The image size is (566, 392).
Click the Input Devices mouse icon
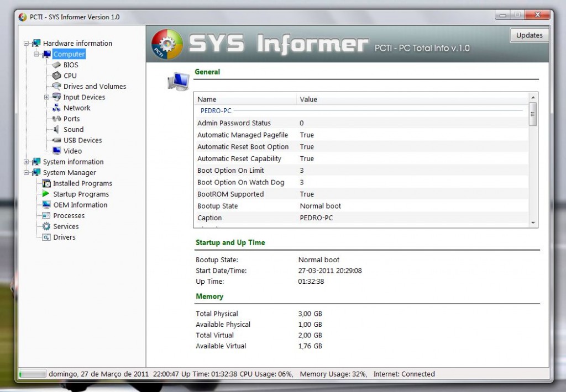click(56, 97)
